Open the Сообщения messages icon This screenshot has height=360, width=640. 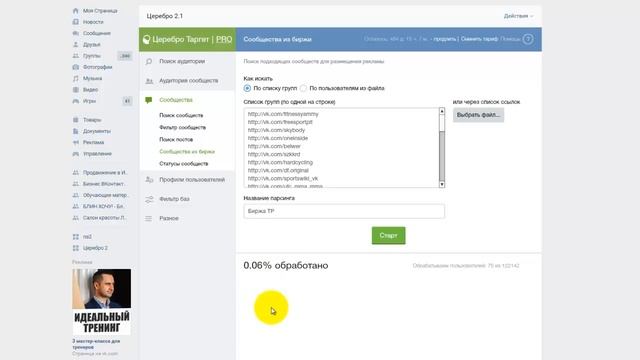(x=76, y=33)
